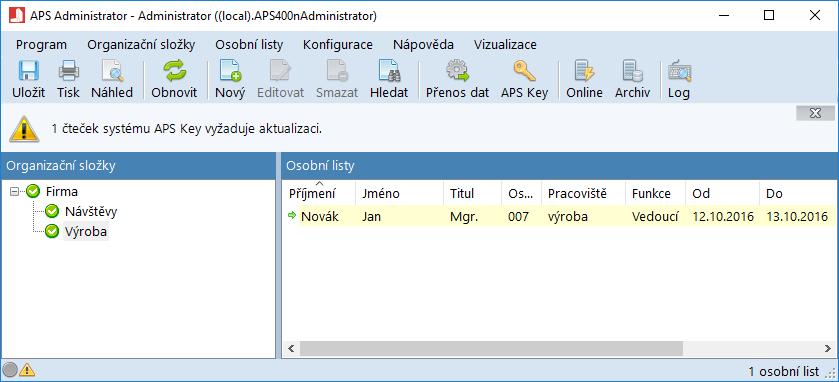This screenshot has width=839, height=382.
Task: Sort by the Pracoviště column header
Action: tap(583, 193)
